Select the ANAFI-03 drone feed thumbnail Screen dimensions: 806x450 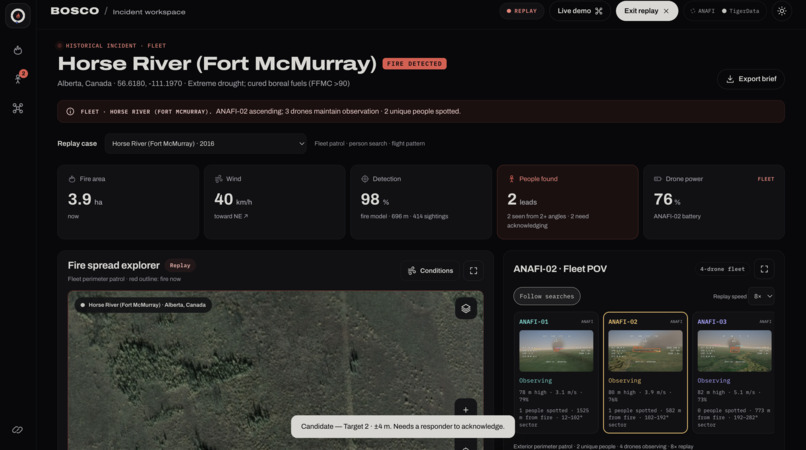pyautogui.click(x=735, y=351)
